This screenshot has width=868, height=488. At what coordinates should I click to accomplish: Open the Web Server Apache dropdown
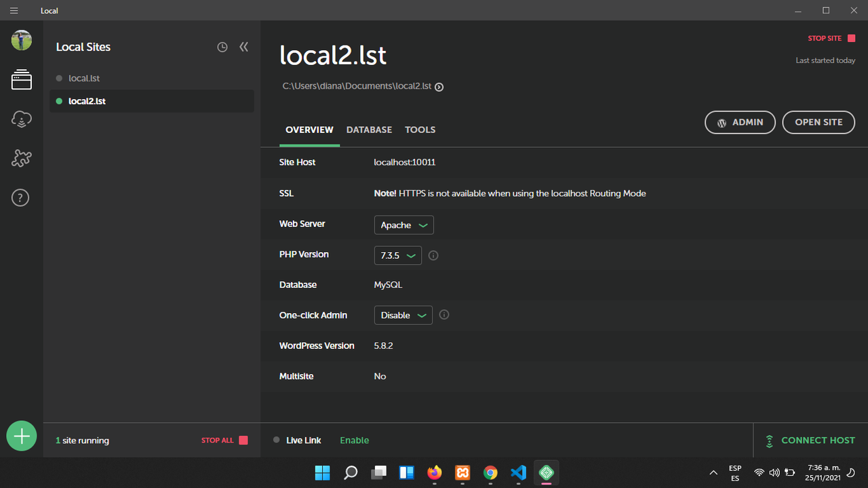click(x=404, y=225)
